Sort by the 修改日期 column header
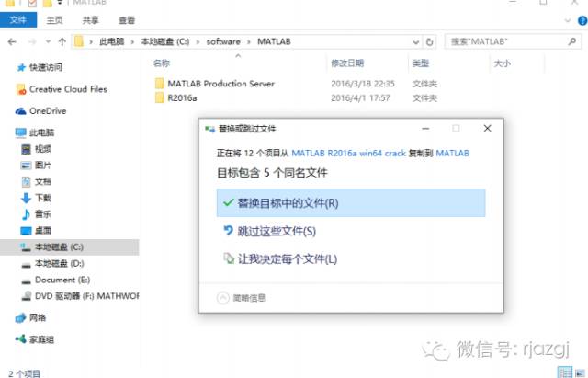 347,63
